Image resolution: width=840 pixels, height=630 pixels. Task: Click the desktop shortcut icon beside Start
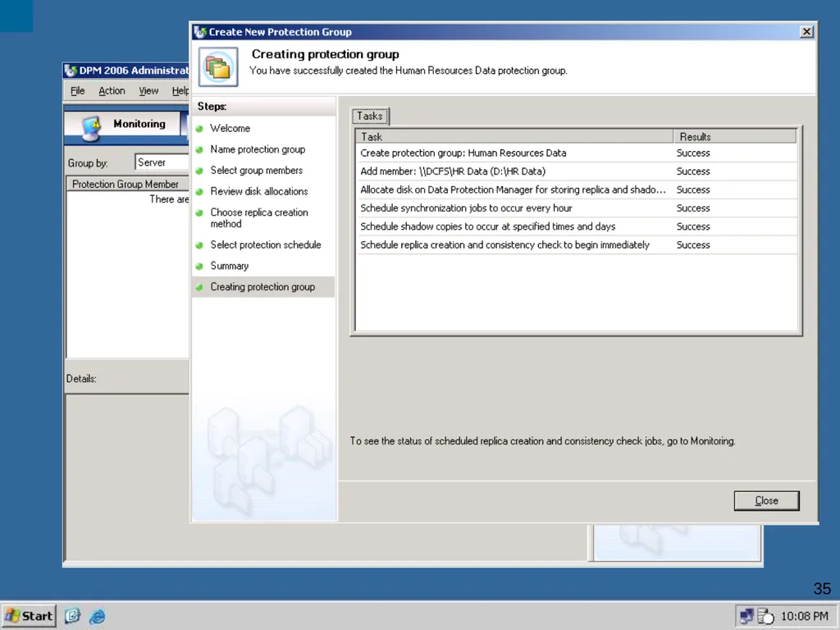[x=72, y=616]
